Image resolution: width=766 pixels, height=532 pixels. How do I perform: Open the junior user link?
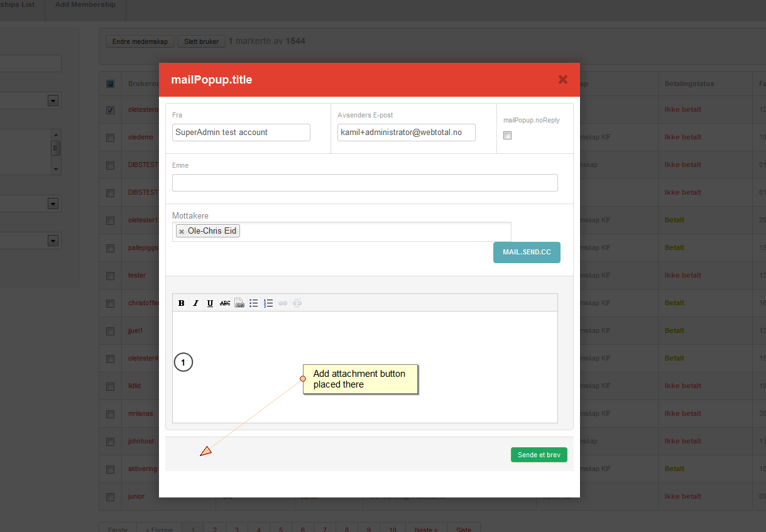tap(136, 496)
